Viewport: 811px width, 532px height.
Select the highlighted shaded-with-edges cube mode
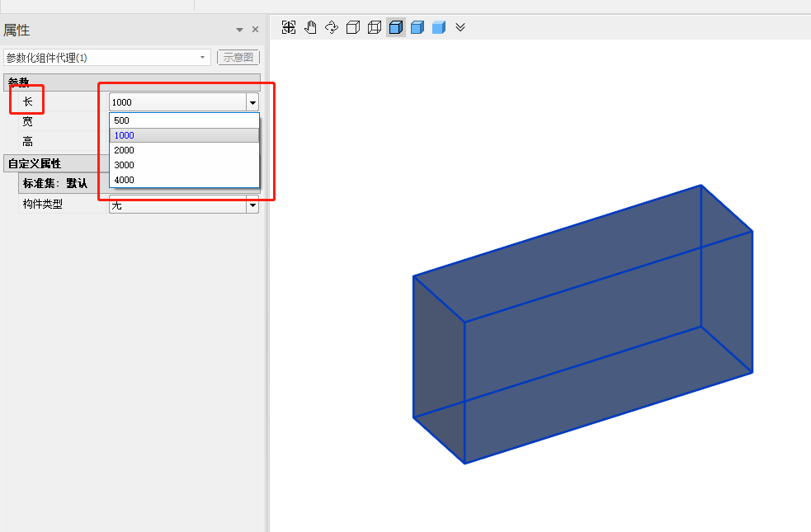coord(396,27)
